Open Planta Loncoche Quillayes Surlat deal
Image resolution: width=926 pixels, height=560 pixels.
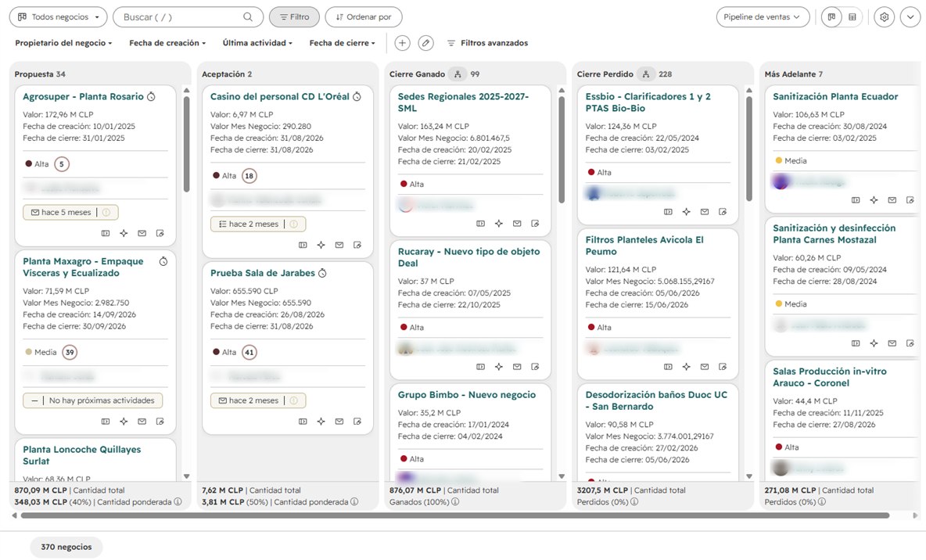(x=82, y=455)
